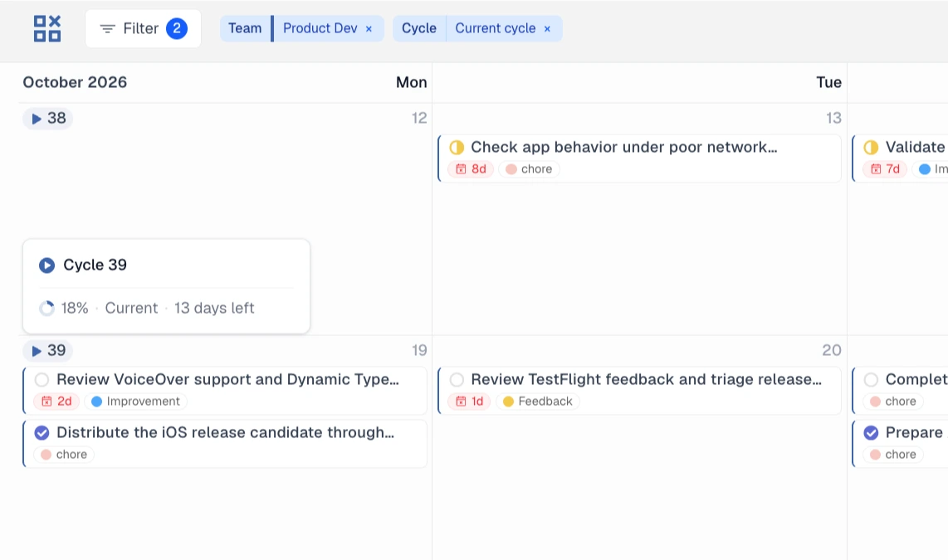Remove the Product Dev team filter
Screen dimensions: 948x560
(369, 29)
